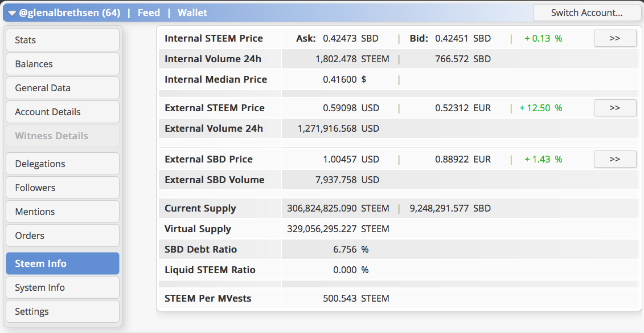Click the +1.43 % change value
Image resolution: width=644 pixels, height=333 pixels.
tap(543, 159)
